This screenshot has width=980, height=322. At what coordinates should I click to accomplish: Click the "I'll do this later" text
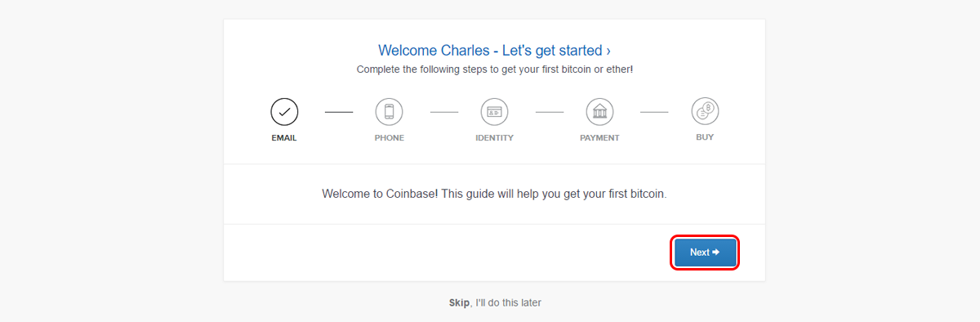click(509, 302)
